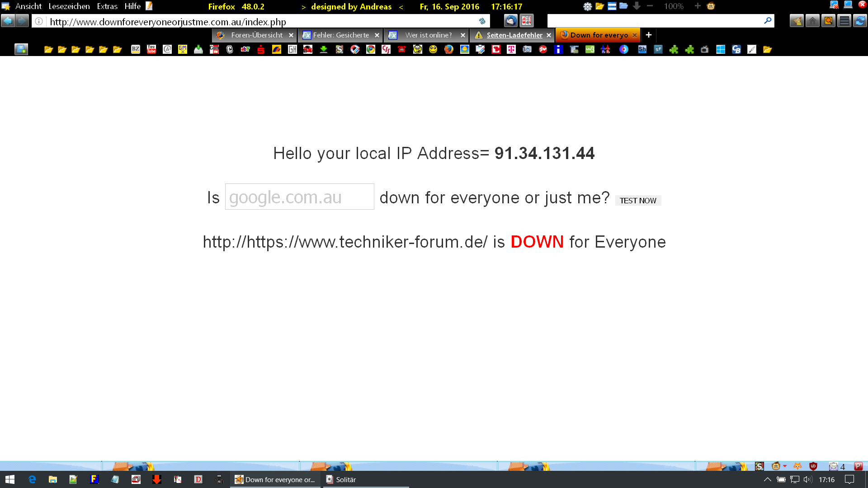
Task: Click the magnifier icon in search box
Action: (x=767, y=21)
